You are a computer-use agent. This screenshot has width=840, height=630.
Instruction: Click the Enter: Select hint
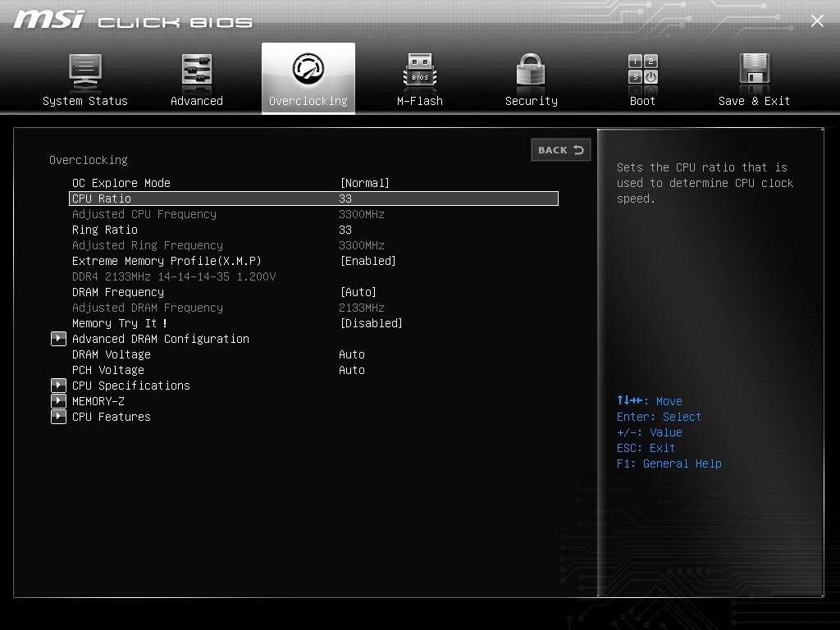point(659,417)
